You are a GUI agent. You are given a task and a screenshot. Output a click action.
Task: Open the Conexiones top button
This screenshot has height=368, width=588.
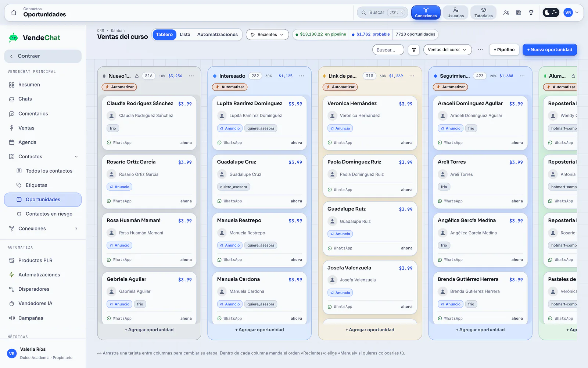(x=426, y=13)
